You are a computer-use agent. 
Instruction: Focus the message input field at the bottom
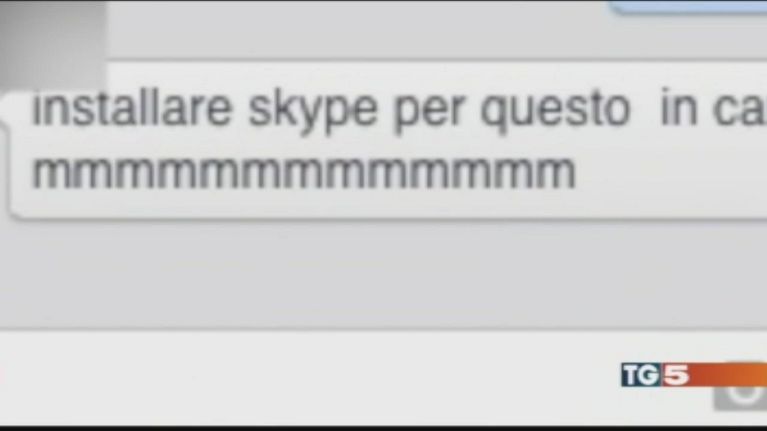coord(300,380)
